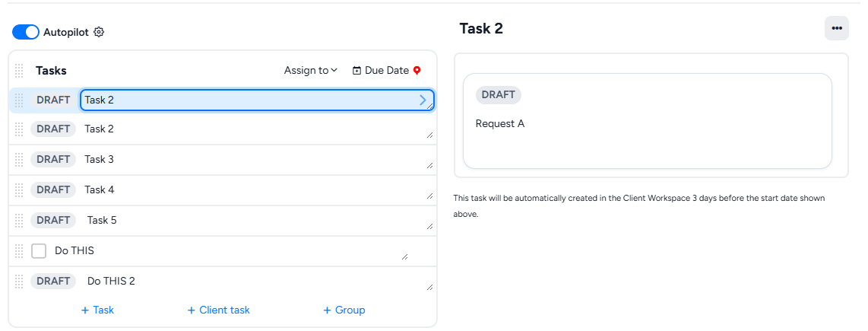Screen dimensions: 868x331
Task: Click drag handle beside Do THIS 2
Action: [x=20, y=282]
